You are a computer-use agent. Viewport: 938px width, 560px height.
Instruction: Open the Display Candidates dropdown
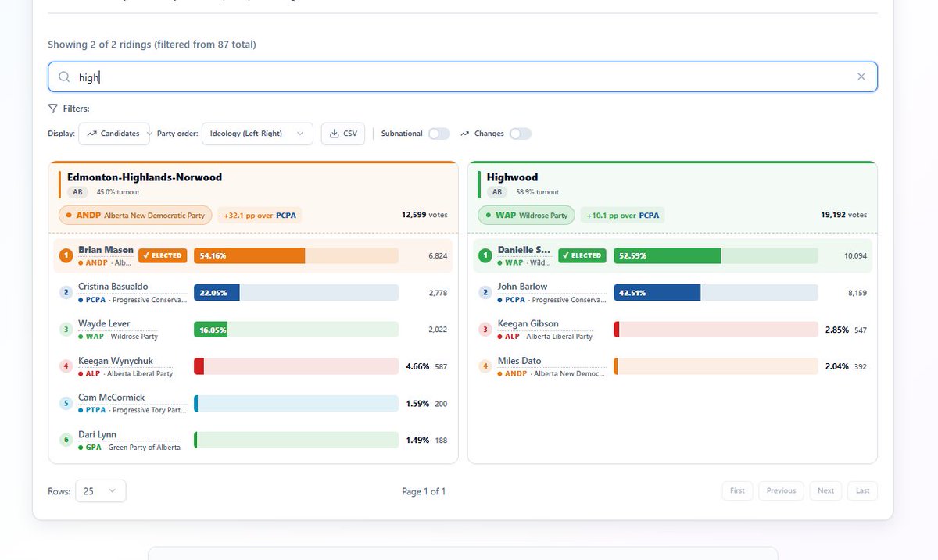pos(114,134)
